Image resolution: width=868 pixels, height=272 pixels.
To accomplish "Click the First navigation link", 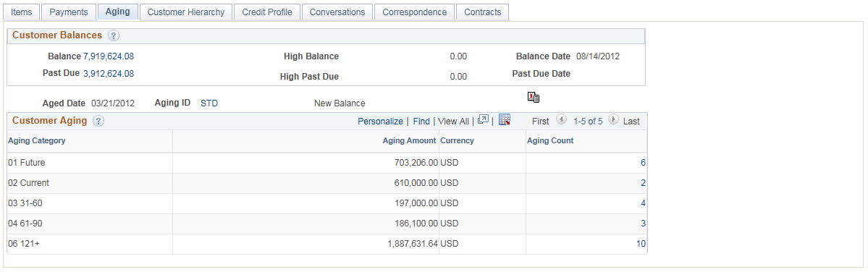I will (x=541, y=121).
